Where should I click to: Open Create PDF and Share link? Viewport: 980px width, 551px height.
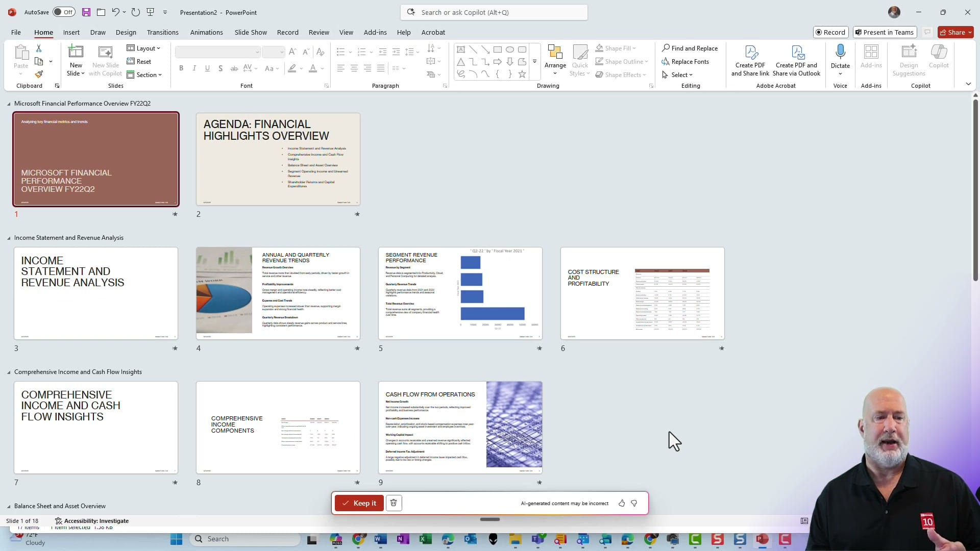point(750,59)
